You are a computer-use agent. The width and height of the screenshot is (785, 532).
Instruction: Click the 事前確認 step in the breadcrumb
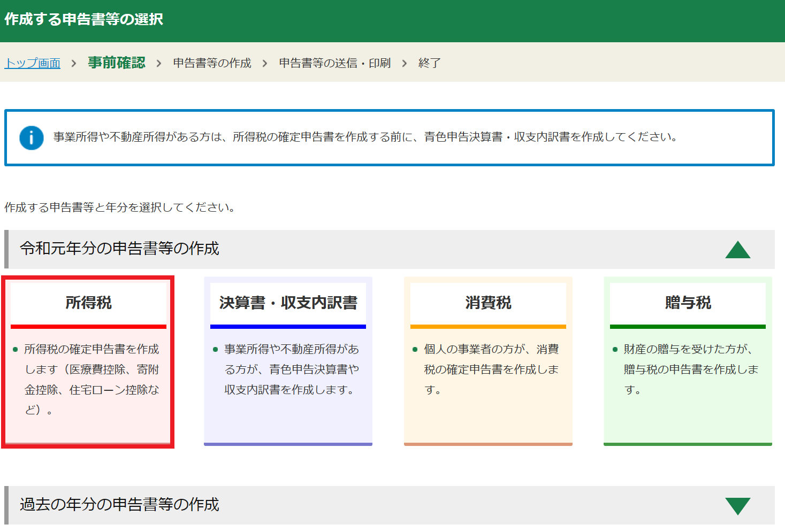[117, 63]
